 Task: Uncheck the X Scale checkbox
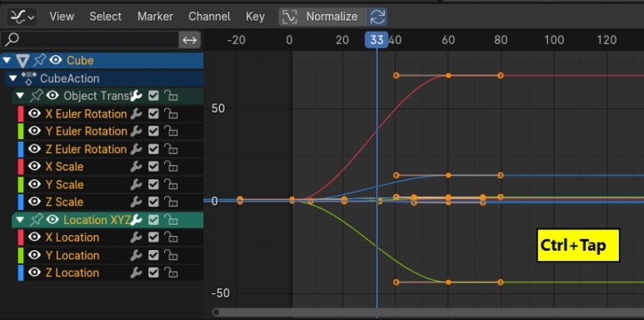coord(153,167)
